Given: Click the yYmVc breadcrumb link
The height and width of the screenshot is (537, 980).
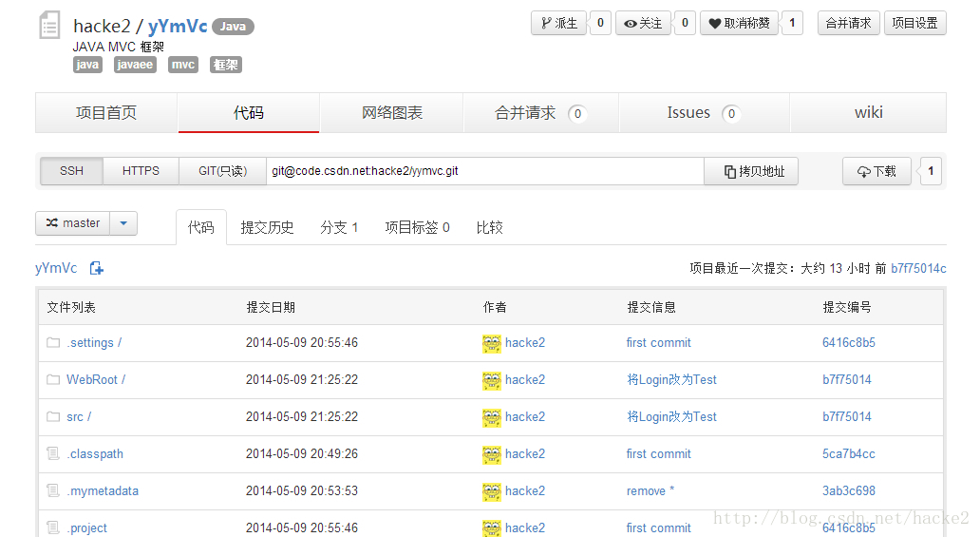Looking at the screenshot, I should (56, 268).
